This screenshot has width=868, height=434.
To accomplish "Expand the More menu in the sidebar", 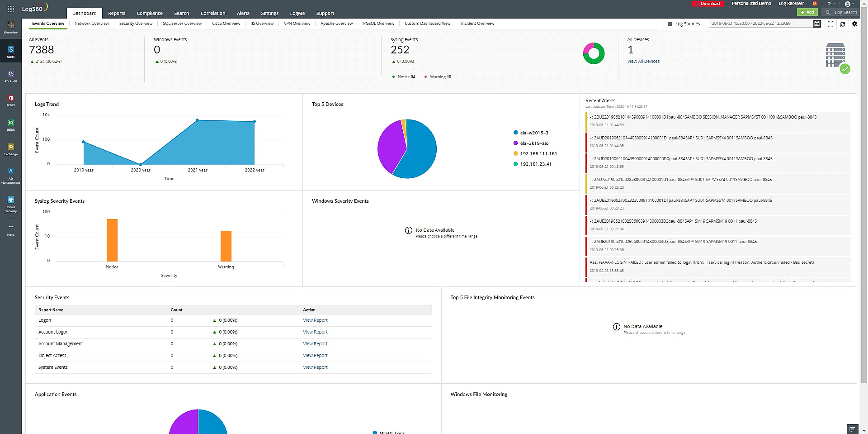I will [10, 229].
